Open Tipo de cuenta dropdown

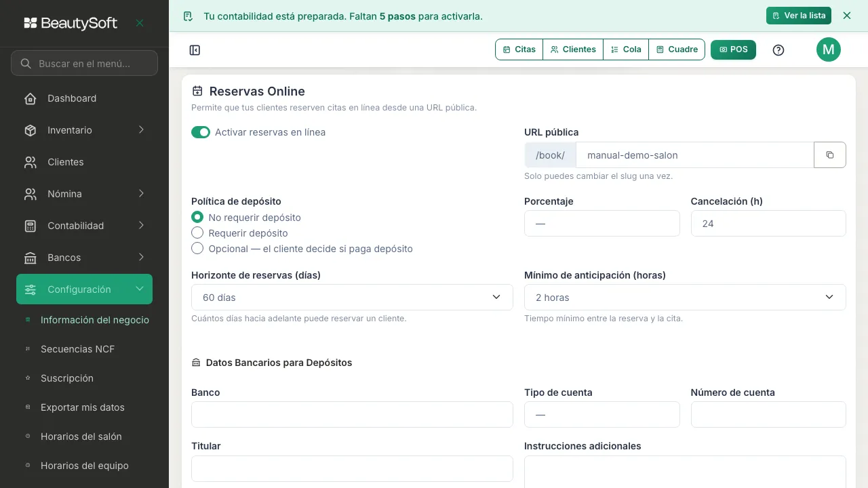(601, 414)
